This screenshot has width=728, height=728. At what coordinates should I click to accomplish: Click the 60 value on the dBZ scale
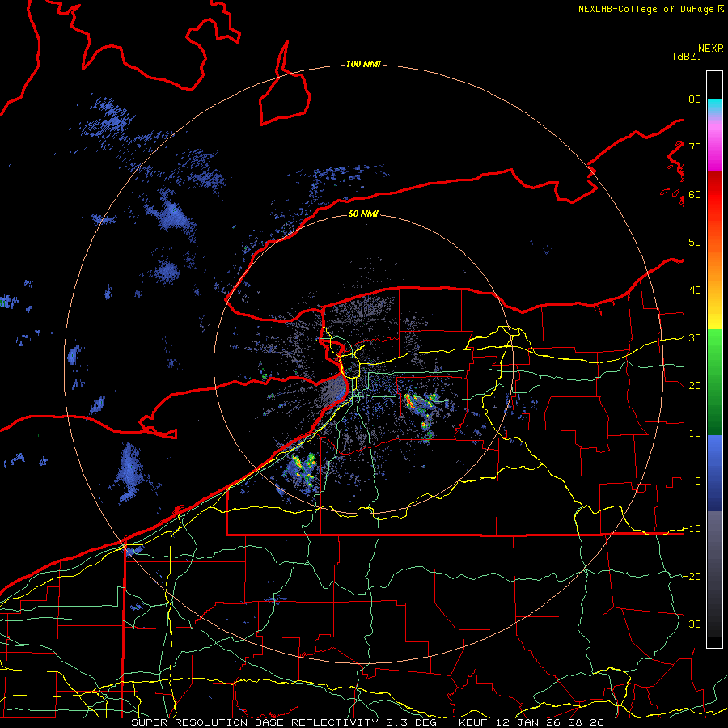click(x=695, y=194)
